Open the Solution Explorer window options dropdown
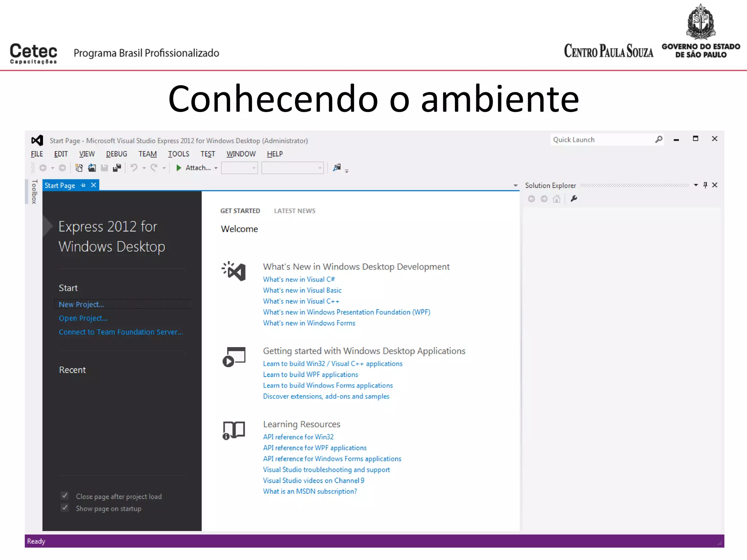The height and width of the screenshot is (560, 747). tap(696, 185)
